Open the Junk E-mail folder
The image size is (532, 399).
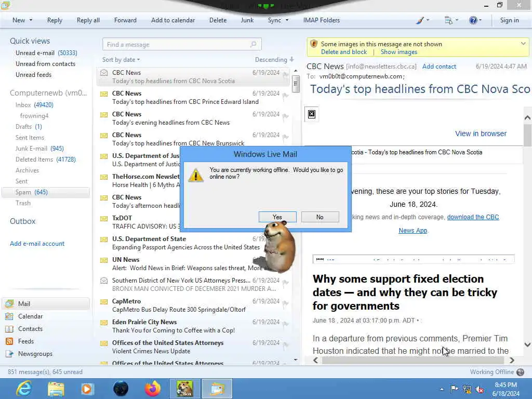point(39,148)
